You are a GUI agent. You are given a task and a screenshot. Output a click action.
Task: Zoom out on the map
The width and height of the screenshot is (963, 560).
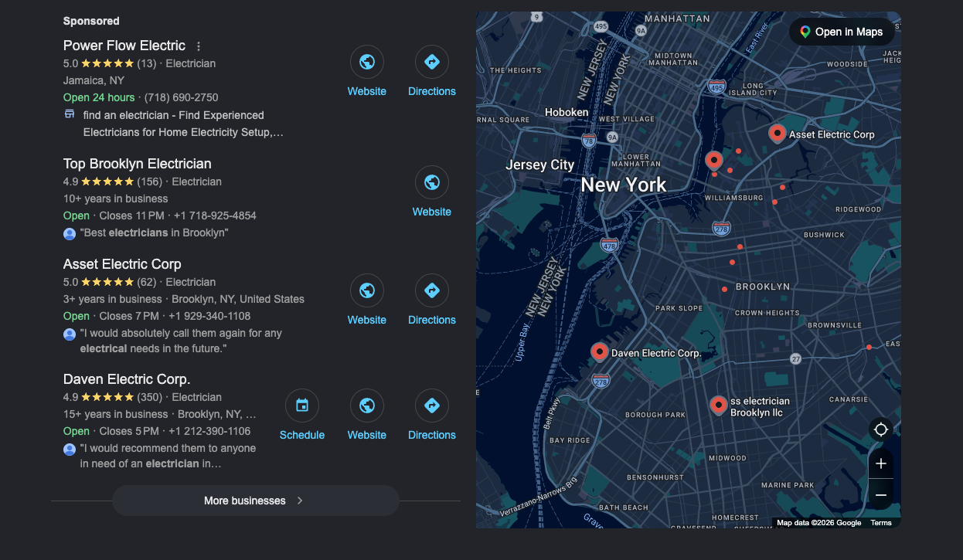(881, 495)
